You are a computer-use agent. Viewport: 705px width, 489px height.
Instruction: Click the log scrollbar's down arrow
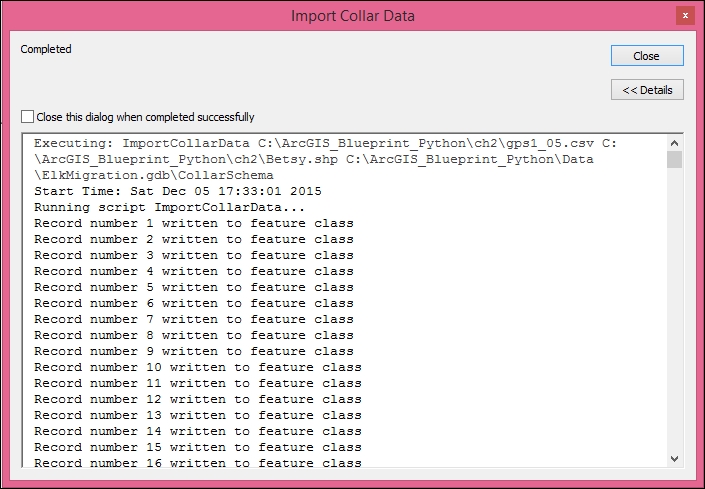[675, 457]
